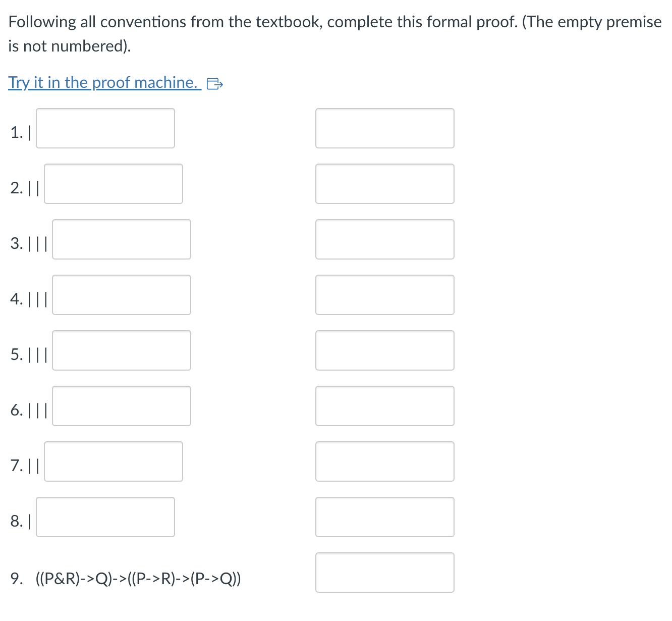Click the formula input field for line 8

pyautogui.click(x=105, y=517)
